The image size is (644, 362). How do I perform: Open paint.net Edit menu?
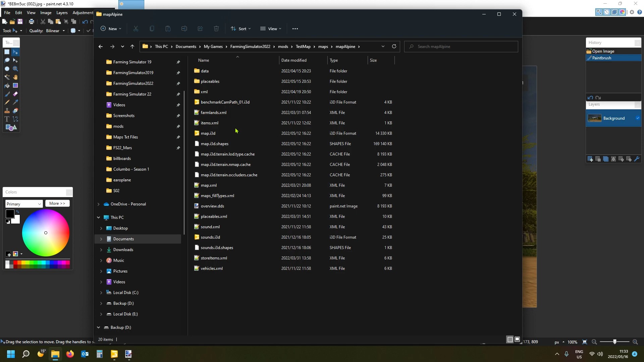pos(18,12)
